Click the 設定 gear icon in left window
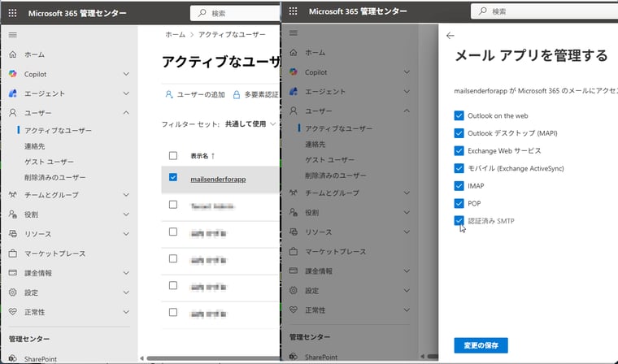 pos(13,292)
